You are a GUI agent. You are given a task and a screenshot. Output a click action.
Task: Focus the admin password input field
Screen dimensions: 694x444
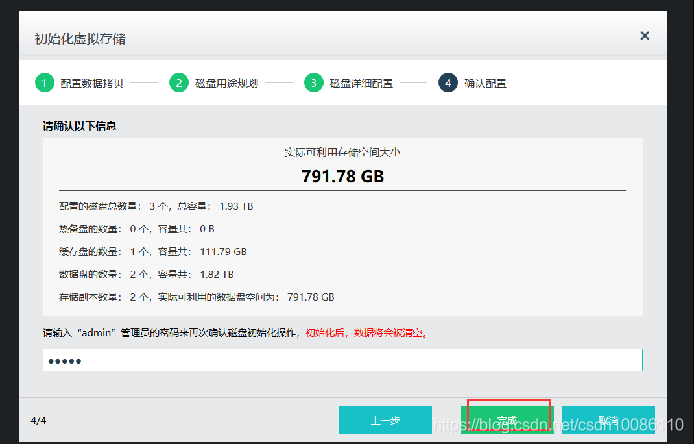[x=343, y=360]
